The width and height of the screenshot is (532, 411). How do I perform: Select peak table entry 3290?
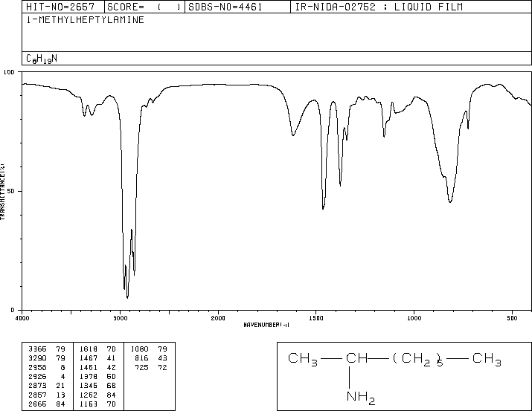[x=47, y=358]
